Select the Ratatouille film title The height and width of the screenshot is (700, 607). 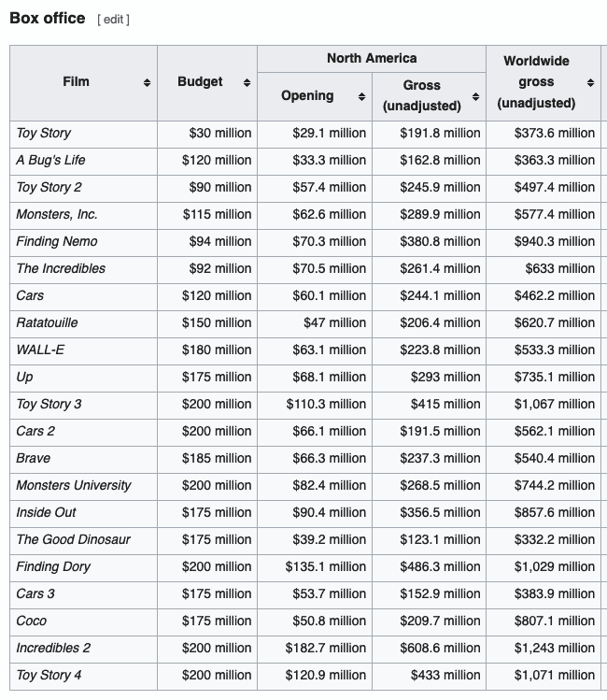47,322
